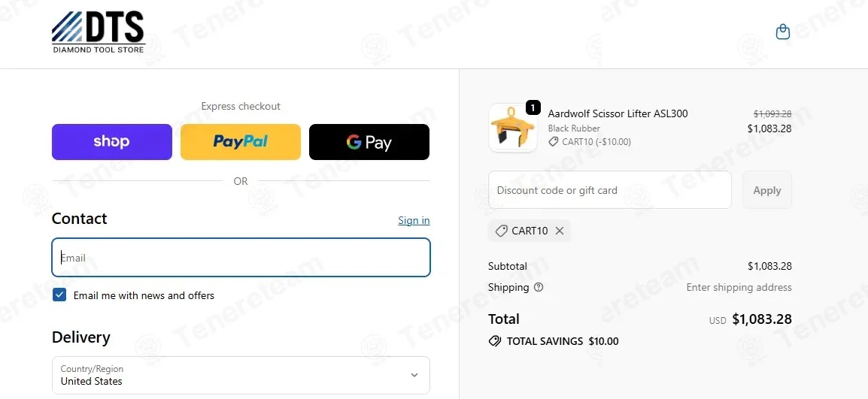Click the DTS Diamond Tool Store logo
The height and width of the screenshot is (399, 868).
click(98, 32)
